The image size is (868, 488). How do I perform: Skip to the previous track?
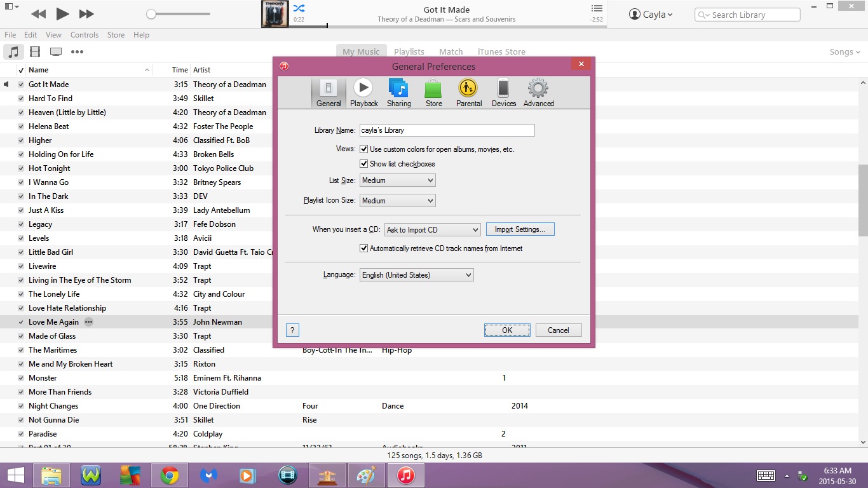[x=38, y=14]
